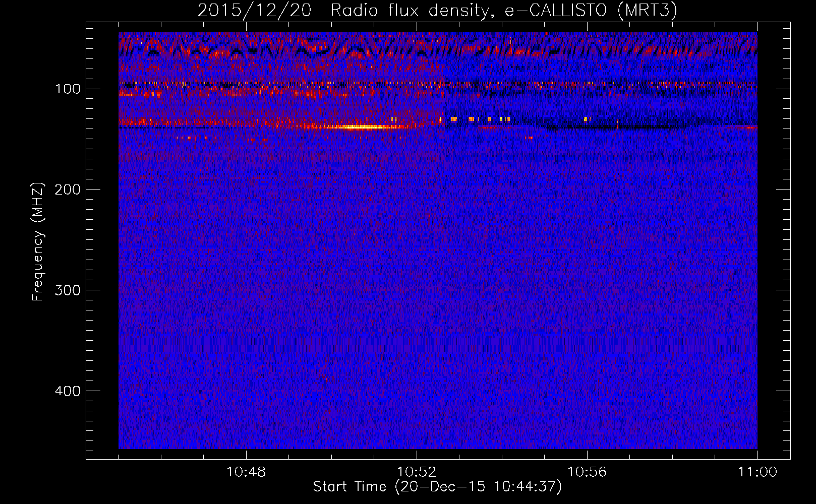Click the 10:56 time tick label
Viewport: 816px width, 504px height.
click(x=587, y=472)
